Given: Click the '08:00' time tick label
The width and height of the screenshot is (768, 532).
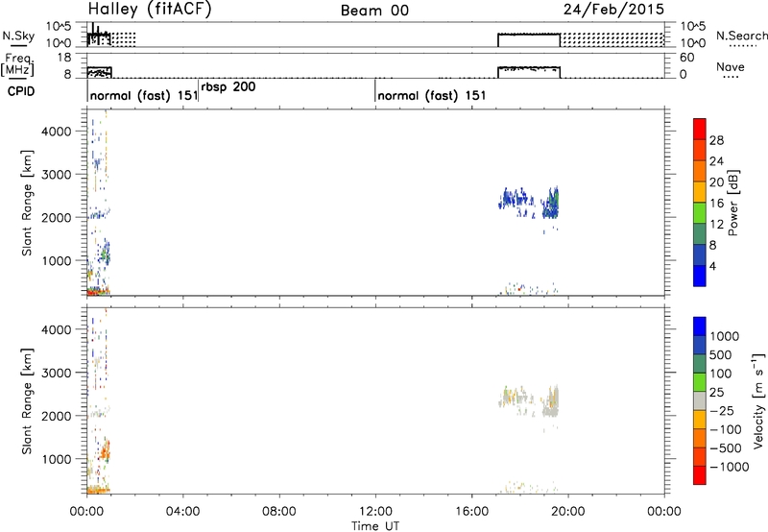Looking at the screenshot, I should pyautogui.click(x=279, y=512).
